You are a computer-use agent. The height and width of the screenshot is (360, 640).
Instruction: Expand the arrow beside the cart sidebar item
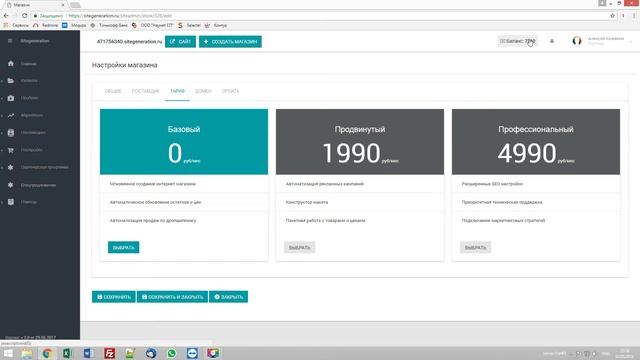tap(2, 151)
